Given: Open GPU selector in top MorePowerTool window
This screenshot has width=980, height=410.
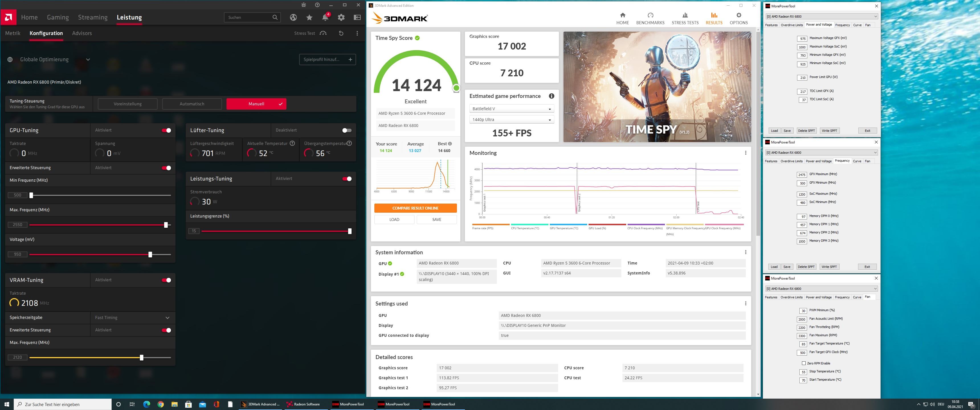Looking at the screenshot, I should coord(822,16).
